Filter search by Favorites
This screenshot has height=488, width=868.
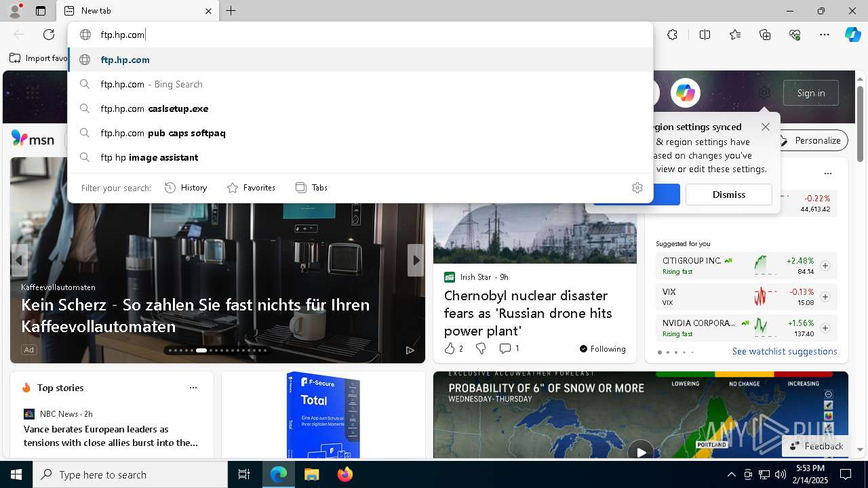pyautogui.click(x=251, y=188)
